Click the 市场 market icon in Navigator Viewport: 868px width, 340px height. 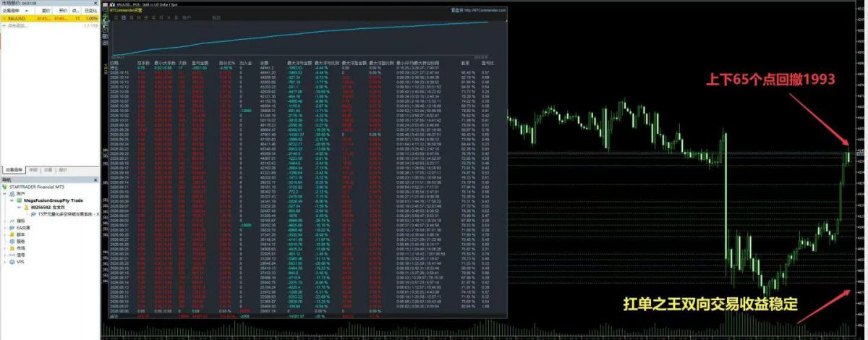[12, 248]
